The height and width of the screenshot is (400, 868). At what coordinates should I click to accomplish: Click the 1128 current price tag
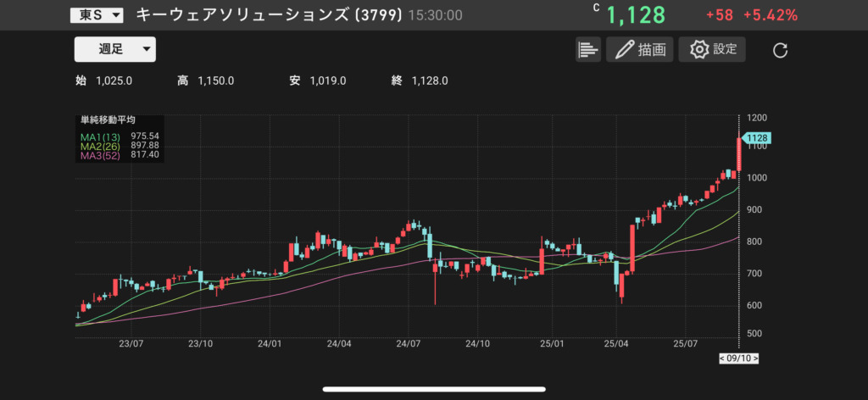[756, 138]
